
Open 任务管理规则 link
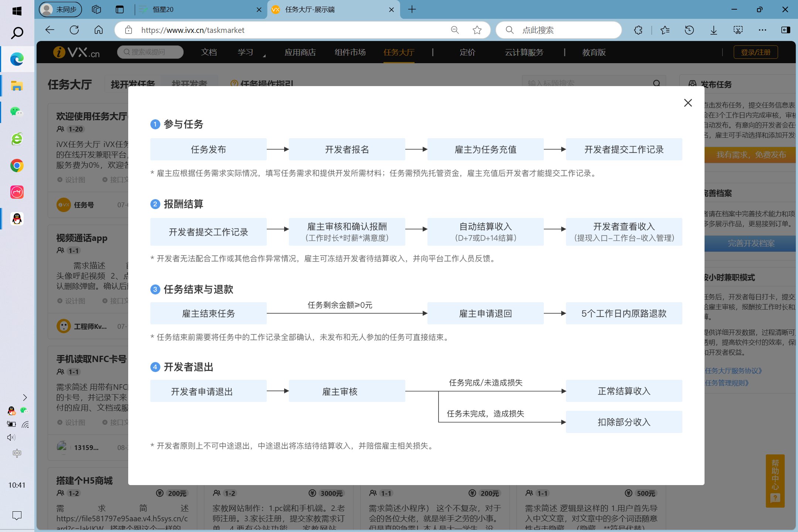[727, 383]
